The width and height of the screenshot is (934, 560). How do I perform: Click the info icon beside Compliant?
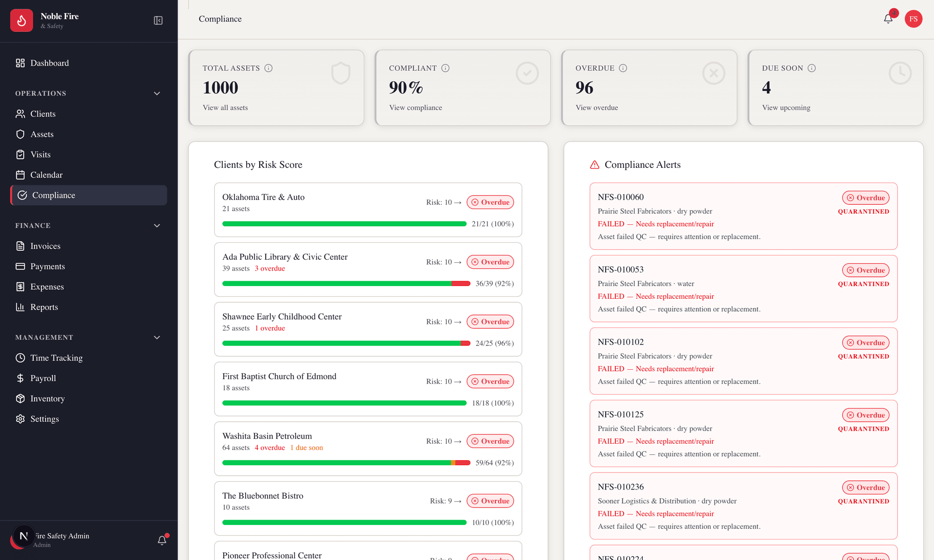pyautogui.click(x=446, y=68)
